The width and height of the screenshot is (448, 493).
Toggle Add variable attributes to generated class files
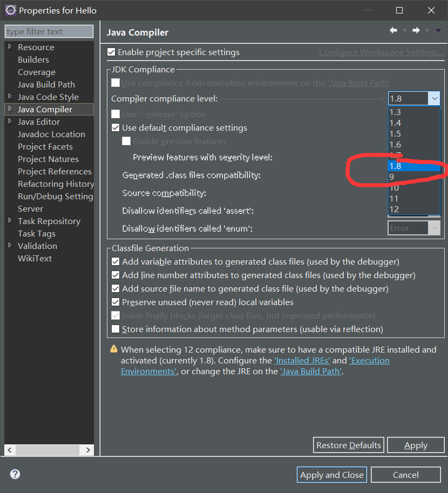(x=116, y=261)
